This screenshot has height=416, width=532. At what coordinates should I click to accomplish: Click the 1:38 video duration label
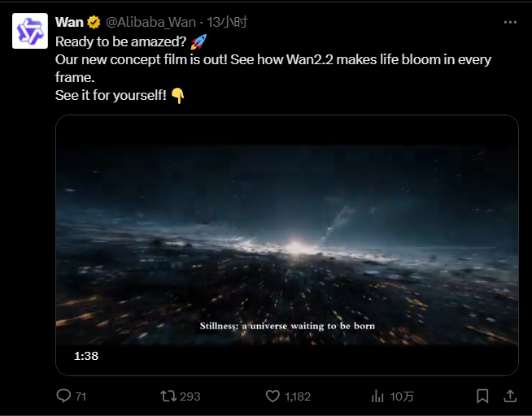point(85,356)
